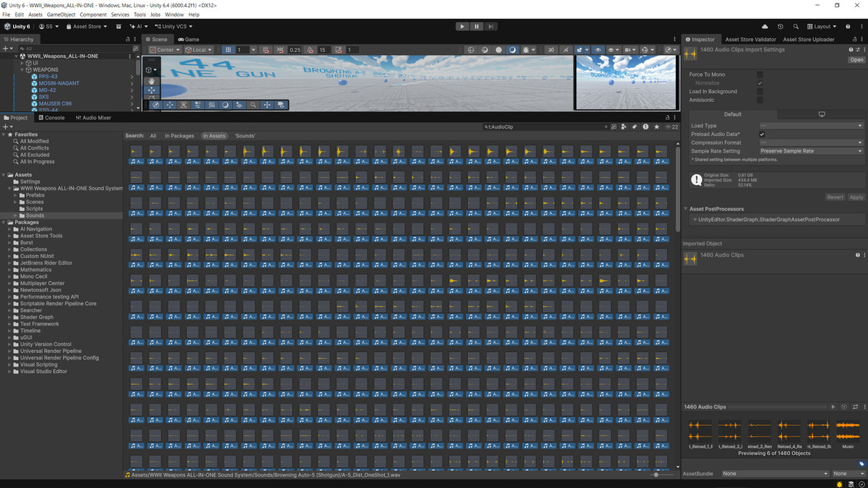Click the favorites star icon in the Project toolbar
868x488 pixels.
point(656,127)
